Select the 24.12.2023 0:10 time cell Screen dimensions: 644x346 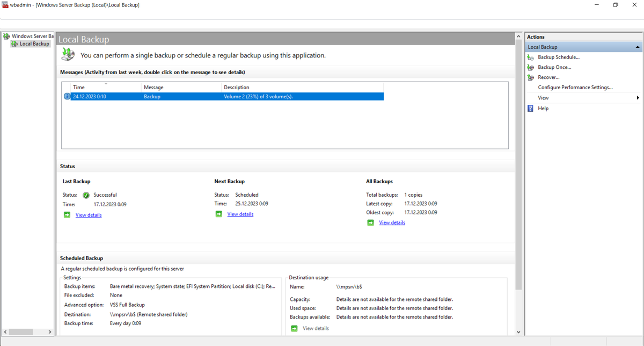pos(89,97)
